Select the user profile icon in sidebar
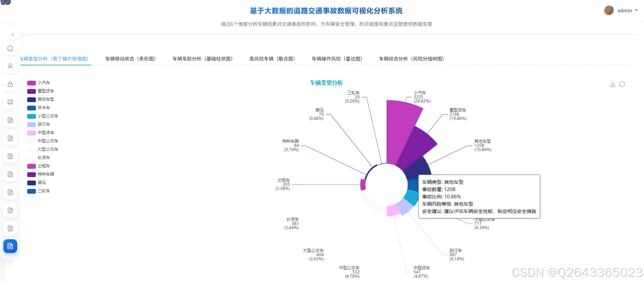Viewport: 644px width, 283px height. pos(10,66)
